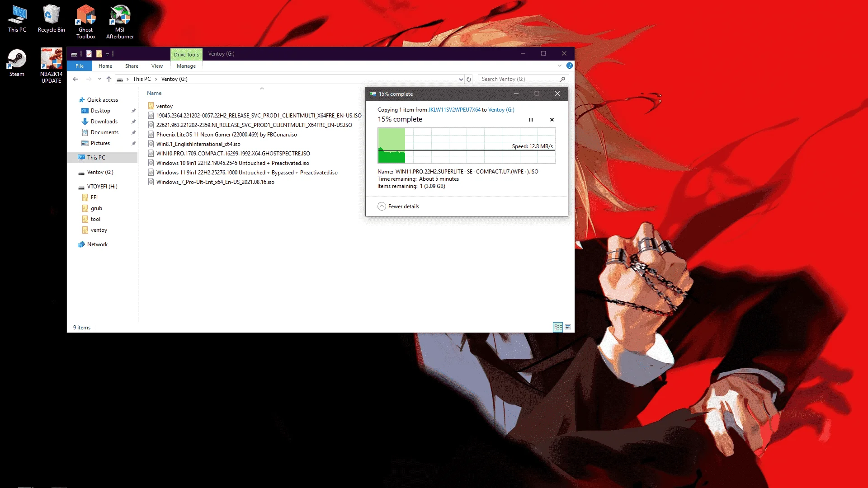Open the Recycle Bin desktop icon
The image size is (868, 488).
pyautogui.click(x=51, y=19)
